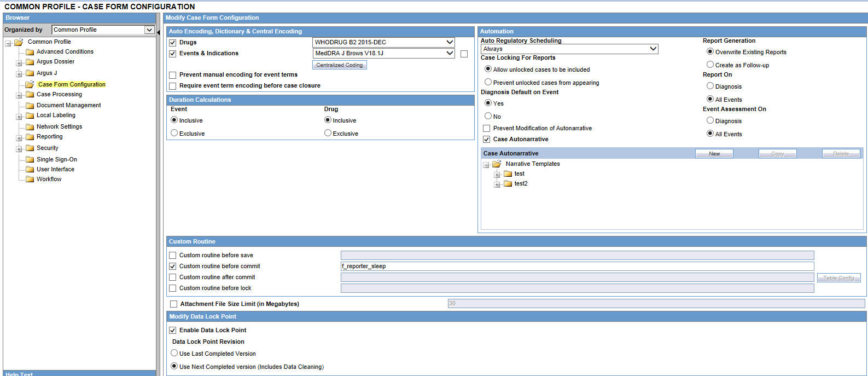
Task: Expand the test2 narrative template node
Action: [x=497, y=185]
